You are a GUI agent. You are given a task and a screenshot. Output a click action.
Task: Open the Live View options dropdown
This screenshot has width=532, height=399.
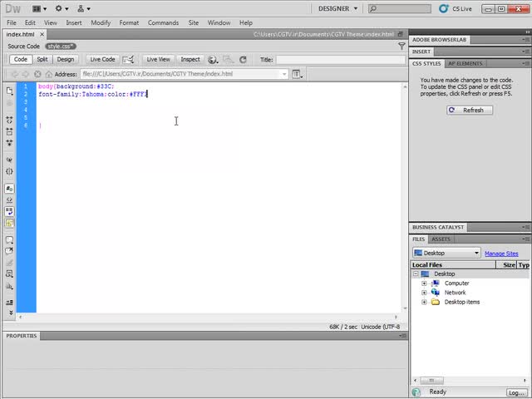pyautogui.click(x=298, y=74)
